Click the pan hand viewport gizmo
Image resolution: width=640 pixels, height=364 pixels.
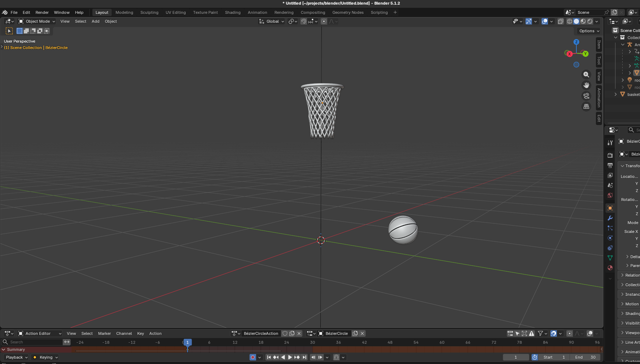pos(586,85)
